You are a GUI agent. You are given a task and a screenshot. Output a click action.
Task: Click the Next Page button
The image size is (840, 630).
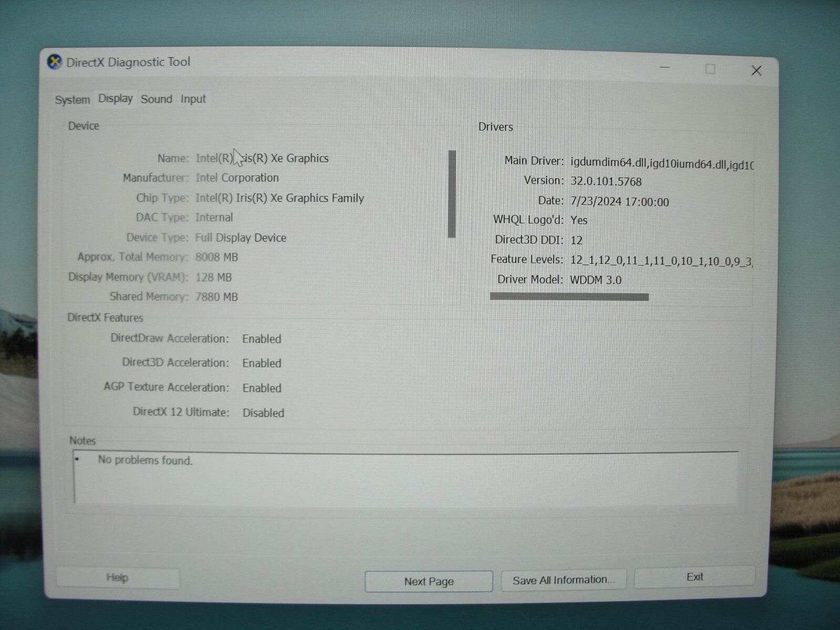[x=428, y=581]
